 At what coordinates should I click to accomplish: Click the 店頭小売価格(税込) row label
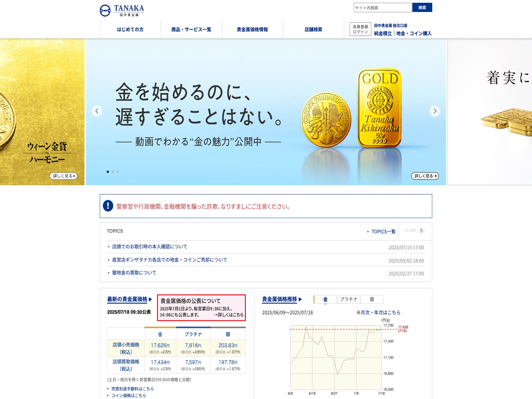tap(126, 348)
